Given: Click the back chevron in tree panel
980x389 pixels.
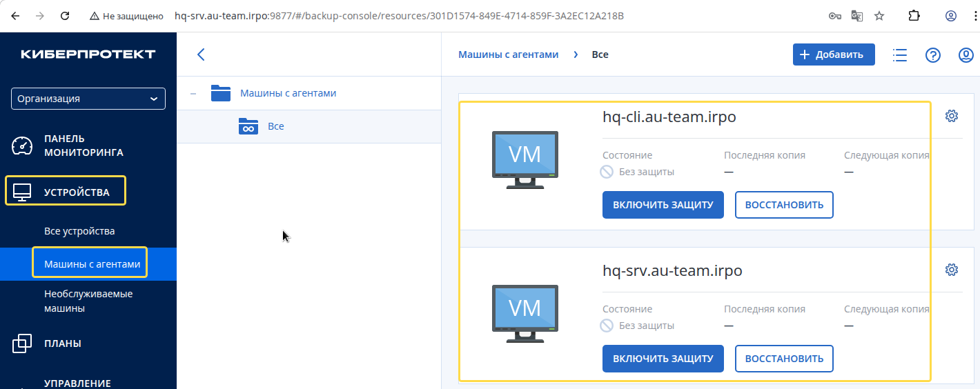Looking at the screenshot, I should [x=201, y=54].
